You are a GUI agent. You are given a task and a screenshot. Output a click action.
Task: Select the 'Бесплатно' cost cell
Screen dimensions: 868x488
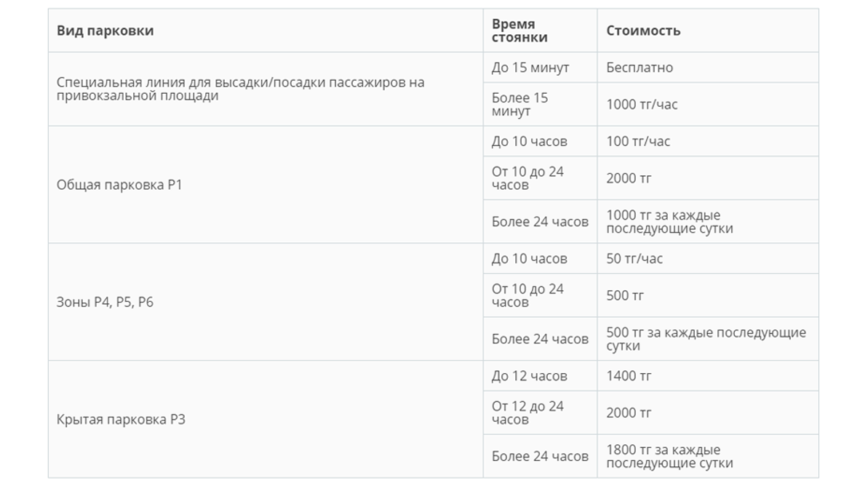(x=708, y=68)
